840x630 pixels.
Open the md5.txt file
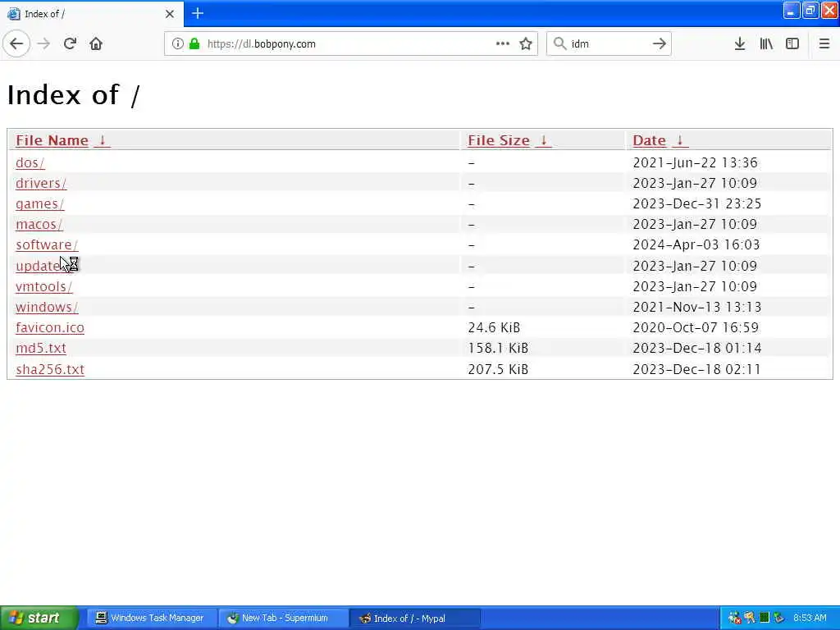point(41,348)
